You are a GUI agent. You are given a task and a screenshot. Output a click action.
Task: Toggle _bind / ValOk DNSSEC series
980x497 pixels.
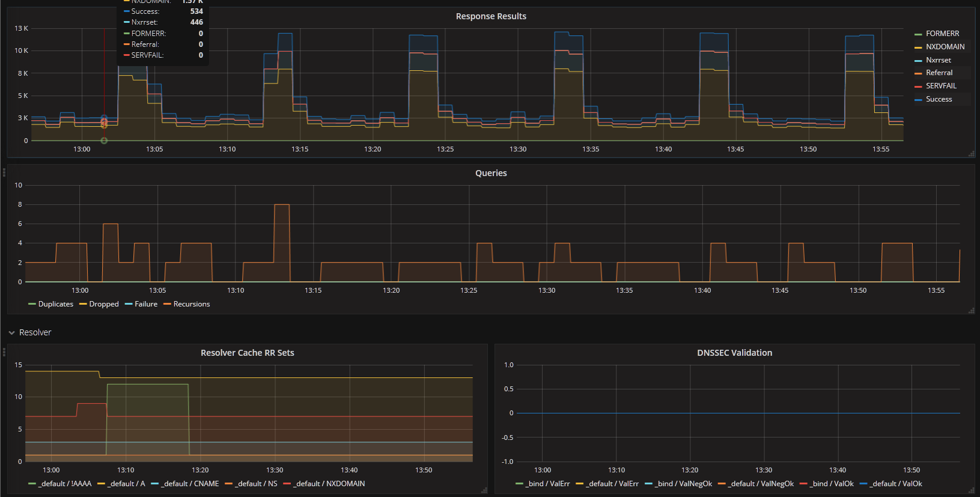832,484
